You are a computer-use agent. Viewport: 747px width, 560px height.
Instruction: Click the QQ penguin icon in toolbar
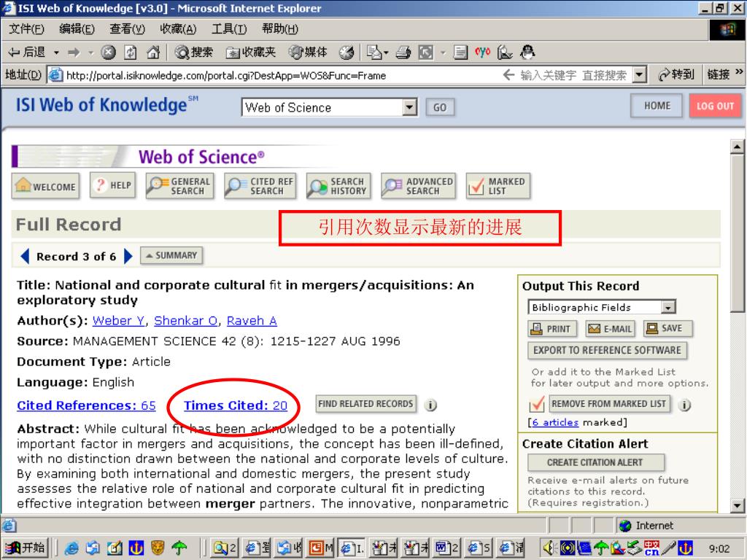527,52
